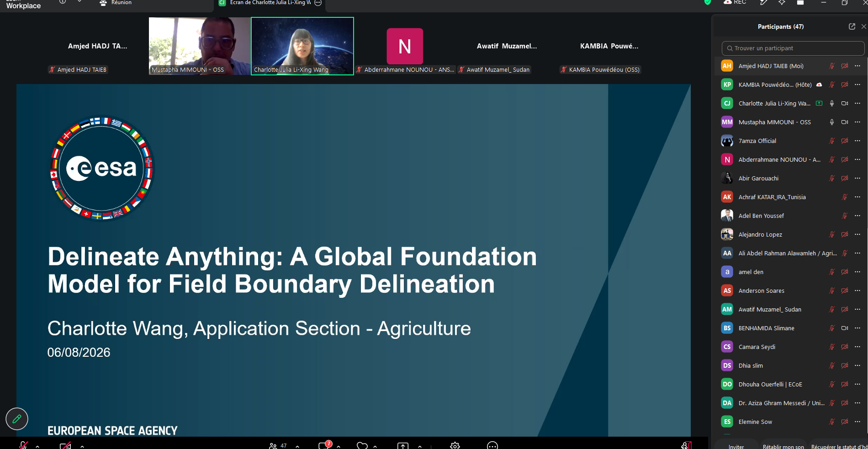Mute Charlotte Julia Li-Xing Wang's microphone
Viewport: 868px width, 449px height.
coord(832,103)
